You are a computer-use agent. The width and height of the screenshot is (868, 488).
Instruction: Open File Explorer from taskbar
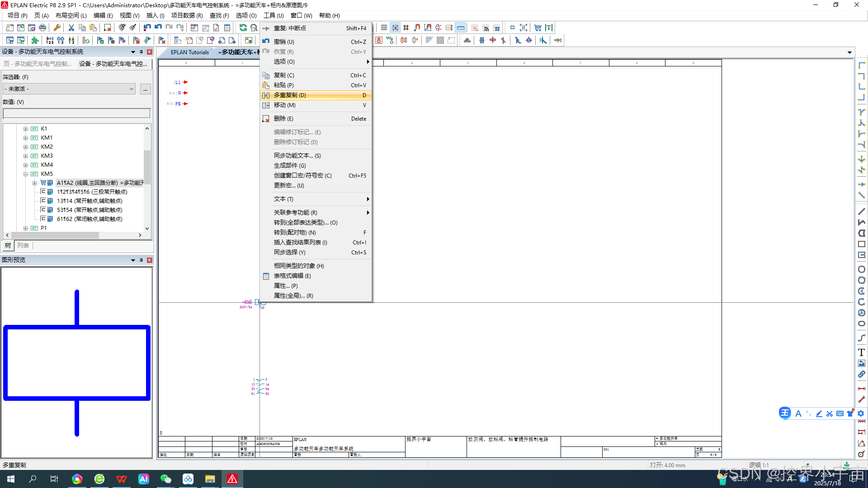(210, 479)
